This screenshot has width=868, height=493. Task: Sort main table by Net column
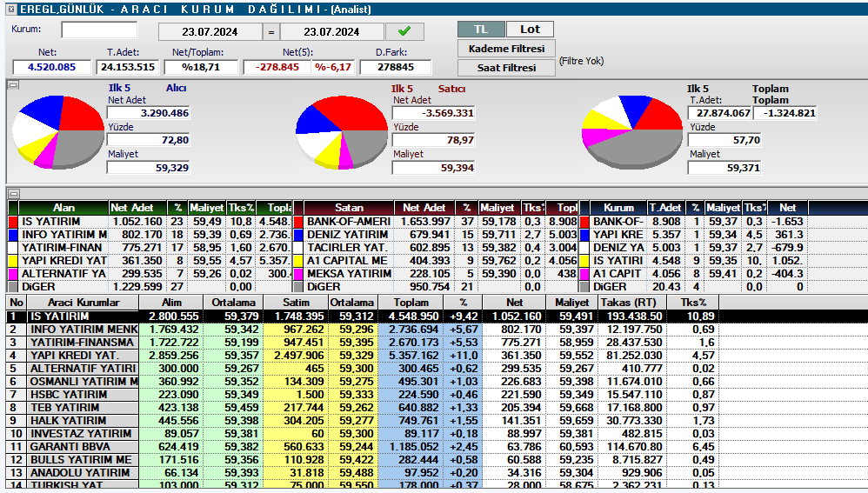point(514,302)
